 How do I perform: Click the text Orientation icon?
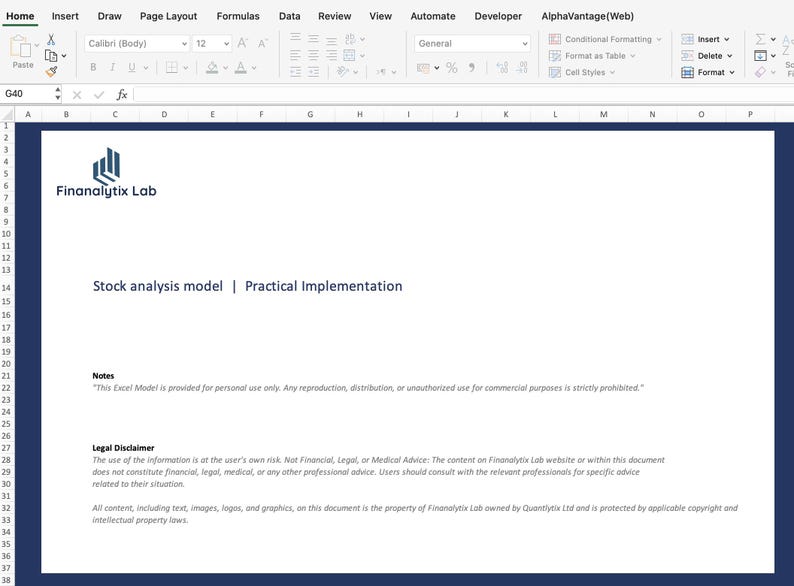tap(343, 72)
